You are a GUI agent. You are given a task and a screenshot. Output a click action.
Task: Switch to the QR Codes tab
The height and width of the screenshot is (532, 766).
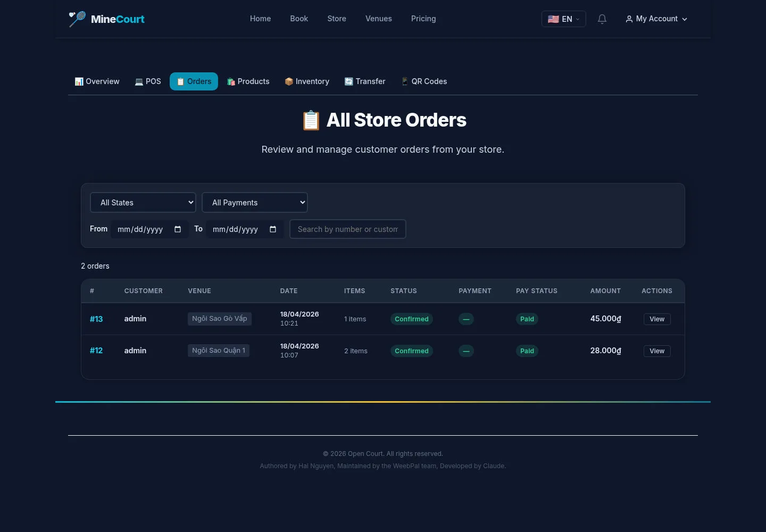(x=424, y=81)
